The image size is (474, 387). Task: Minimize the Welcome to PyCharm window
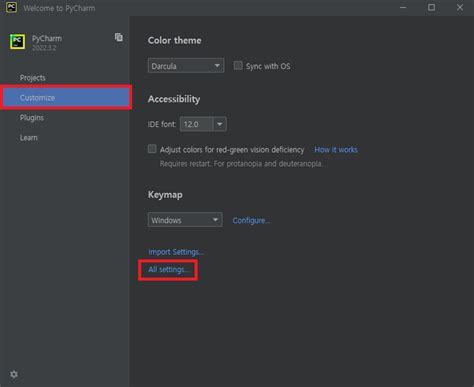(x=403, y=7)
